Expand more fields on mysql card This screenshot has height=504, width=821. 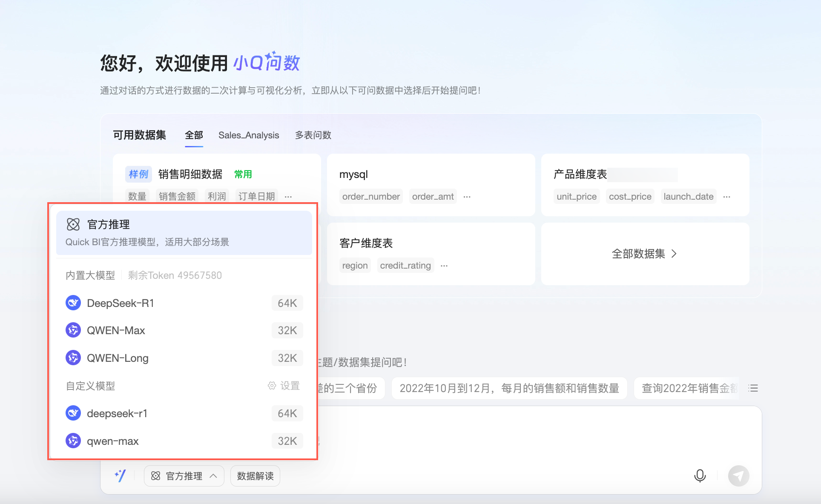coord(467,197)
